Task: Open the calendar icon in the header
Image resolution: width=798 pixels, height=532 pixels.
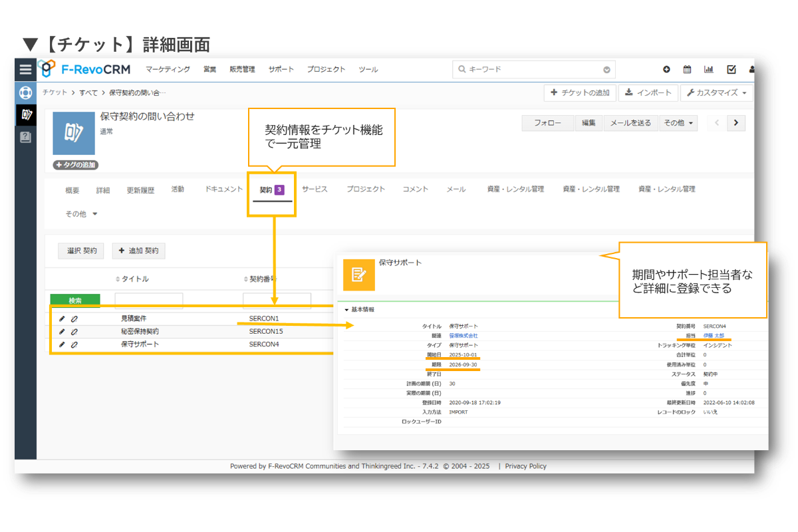Action: pyautogui.click(x=688, y=69)
